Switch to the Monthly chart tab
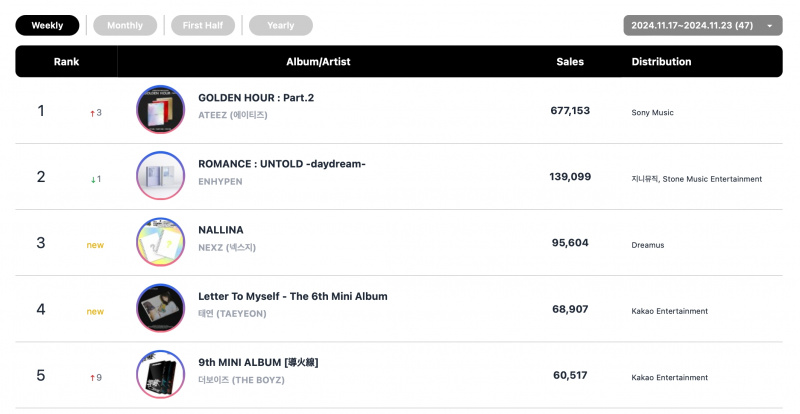Image resolution: width=800 pixels, height=414 pixels. pyautogui.click(x=125, y=26)
